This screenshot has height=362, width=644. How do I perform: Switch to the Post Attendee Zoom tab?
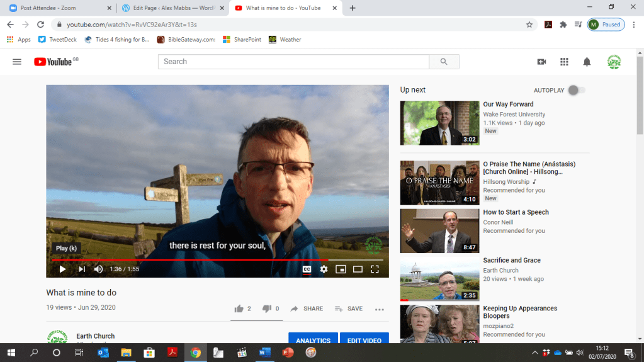(57, 8)
